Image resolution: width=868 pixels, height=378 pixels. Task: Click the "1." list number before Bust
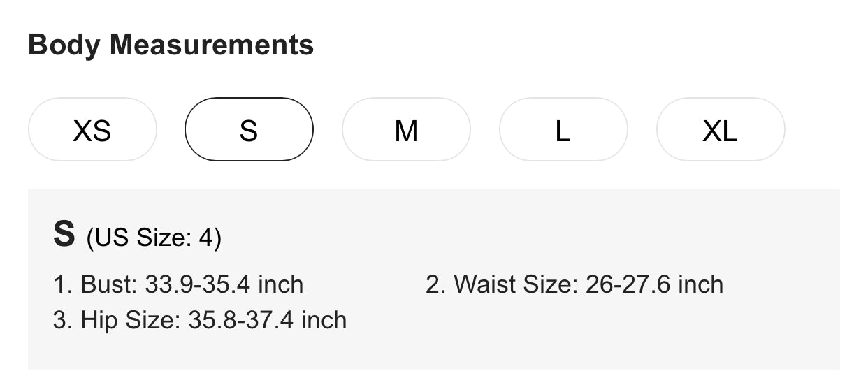point(63,285)
